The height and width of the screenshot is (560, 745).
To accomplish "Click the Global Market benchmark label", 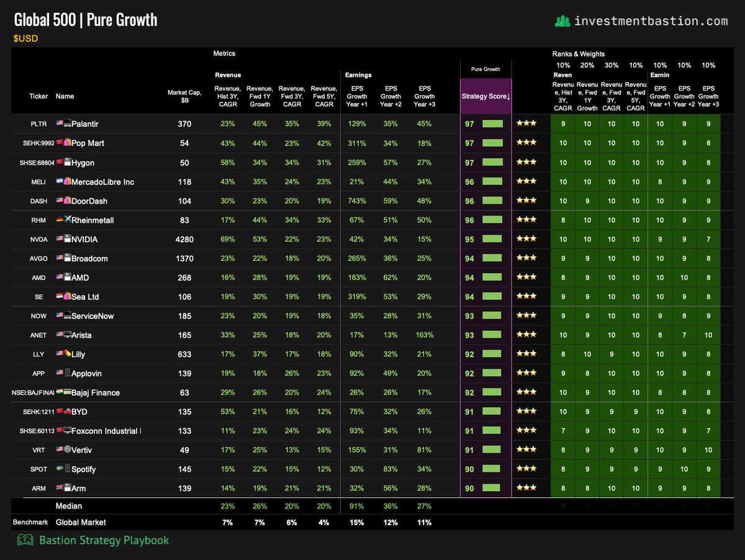I will pos(81,523).
